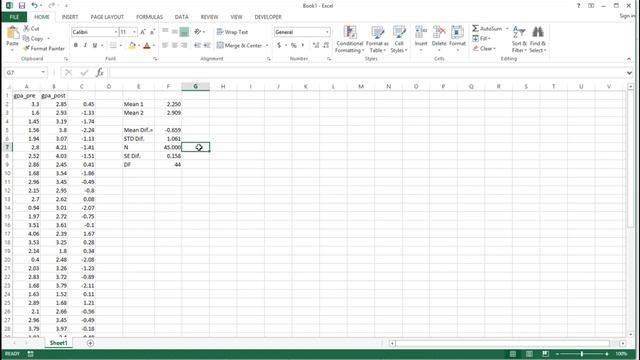
Task: Select the Format Painter tool
Action: point(44,48)
